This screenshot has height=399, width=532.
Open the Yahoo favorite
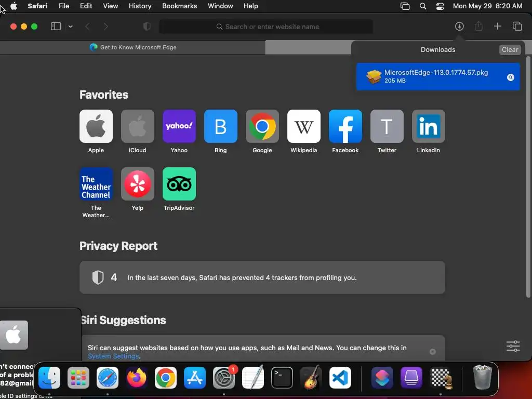(x=179, y=126)
